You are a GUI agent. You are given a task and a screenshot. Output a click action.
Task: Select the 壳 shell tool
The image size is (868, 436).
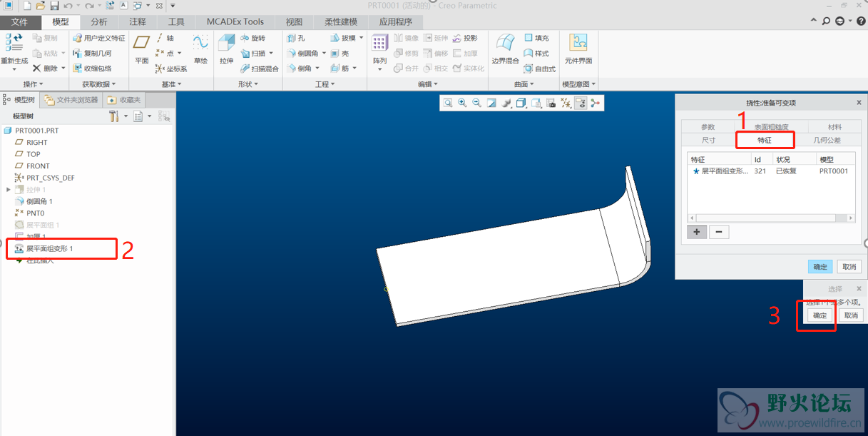pos(339,53)
